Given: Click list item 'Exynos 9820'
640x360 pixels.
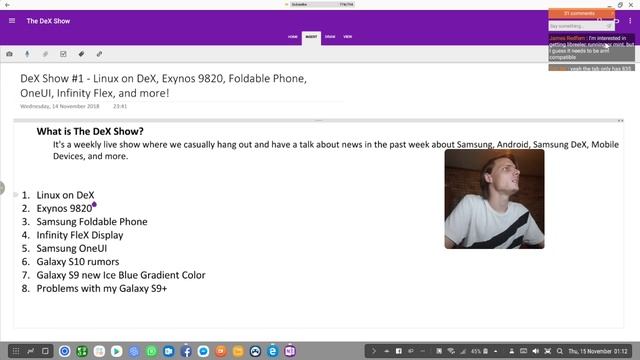Looking at the screenshot, I should (x=64, y=209).
